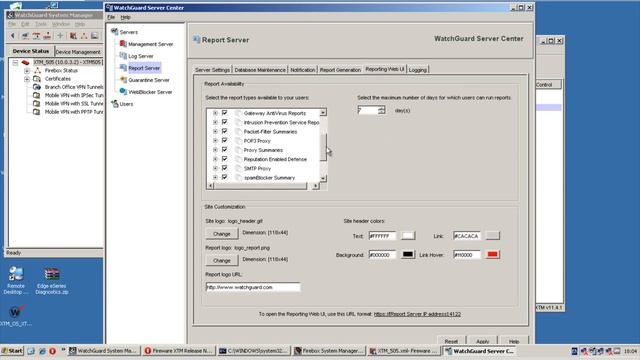This screenshot has width=640, height=360.
Task: Click red building icon in System Manager toolbar
Action: (73, 36)
